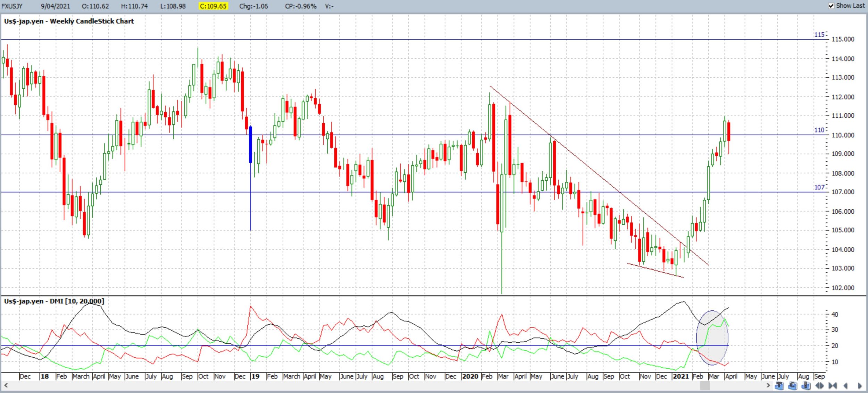Viewport: 868px width, 393px height.
Task: Click the compress chart icon (inward arrows)
Action: tap(833, 386)
